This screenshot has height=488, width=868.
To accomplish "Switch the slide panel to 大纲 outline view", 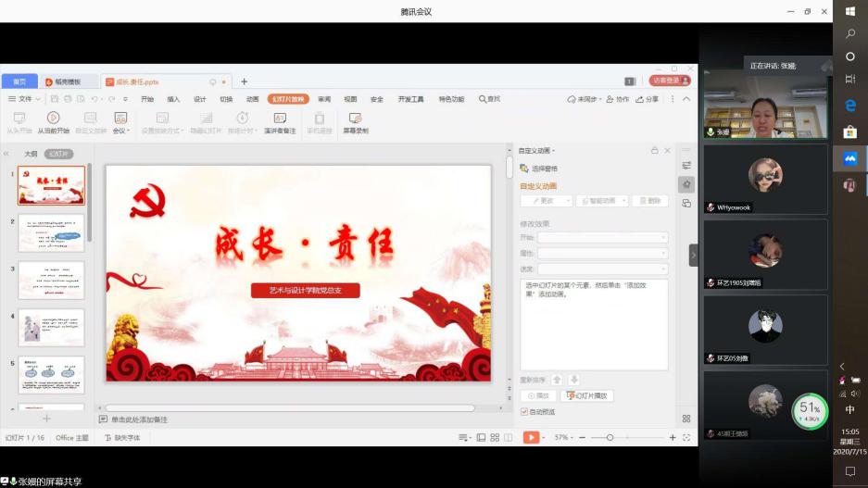I will pyautogui.click(x=31, y=154).
